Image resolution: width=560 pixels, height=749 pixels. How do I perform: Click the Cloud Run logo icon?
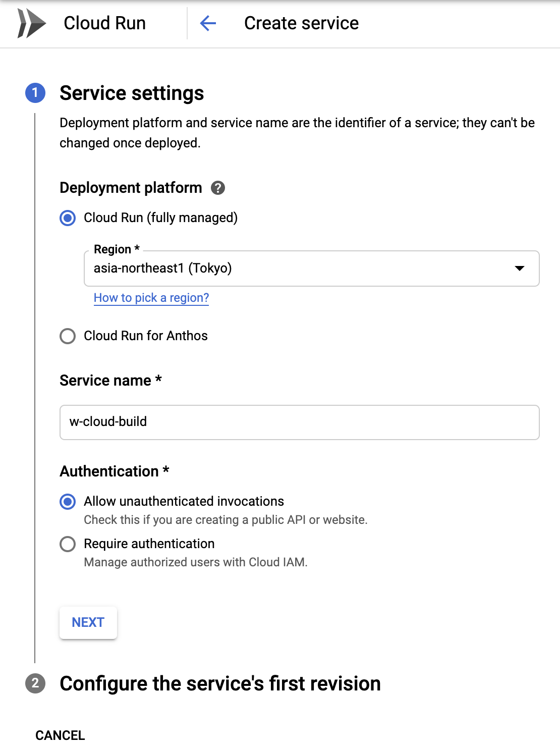31,23
